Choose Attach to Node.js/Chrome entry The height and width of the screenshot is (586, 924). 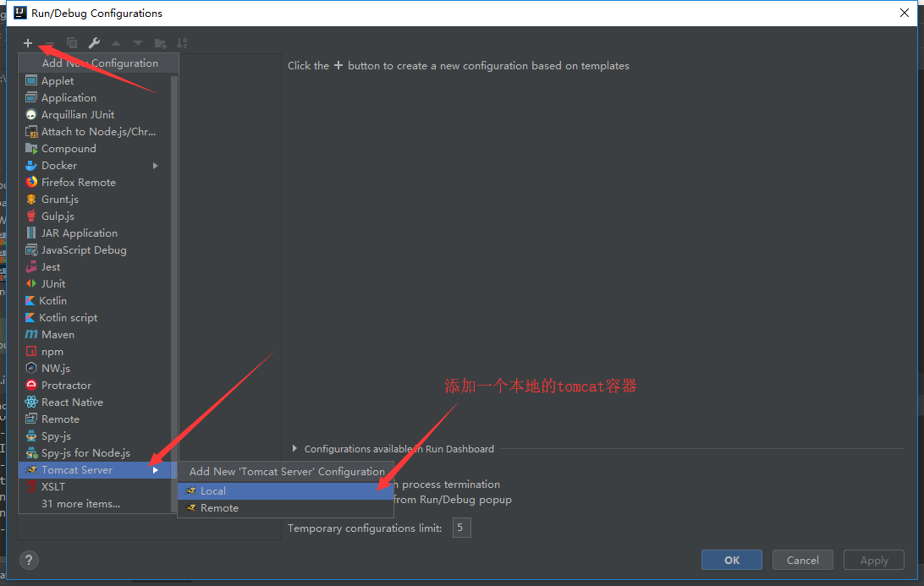[x=95, y=131]
